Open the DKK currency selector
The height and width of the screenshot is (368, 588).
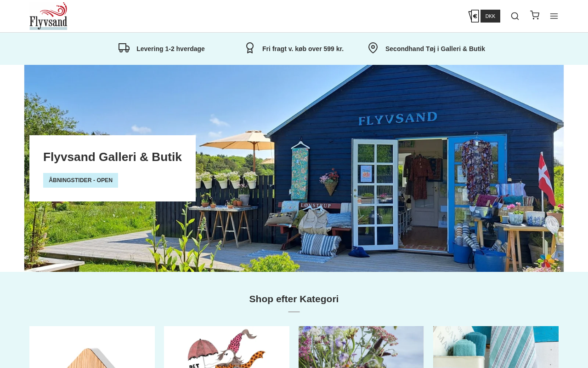pyautogui.click(x=490, y=16)
